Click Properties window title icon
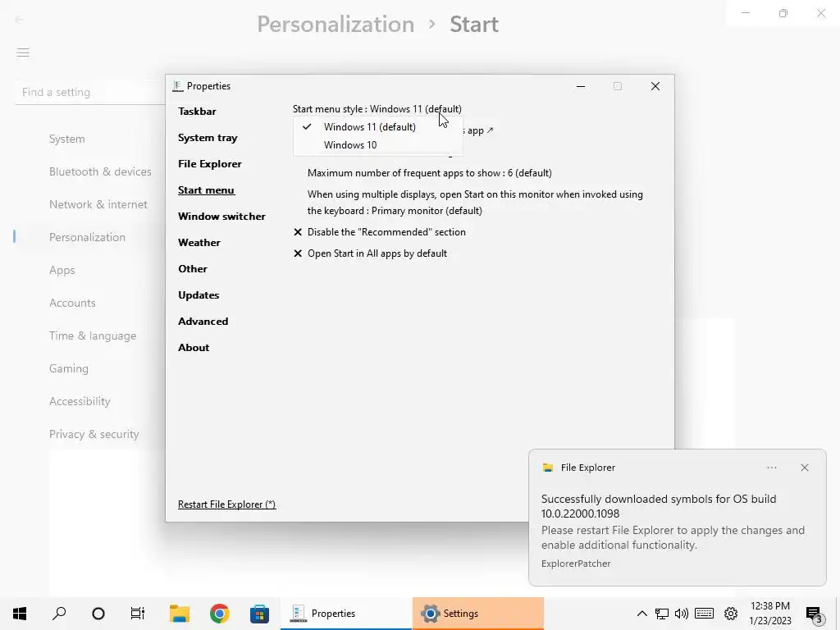840x630 pixels. 178,86
